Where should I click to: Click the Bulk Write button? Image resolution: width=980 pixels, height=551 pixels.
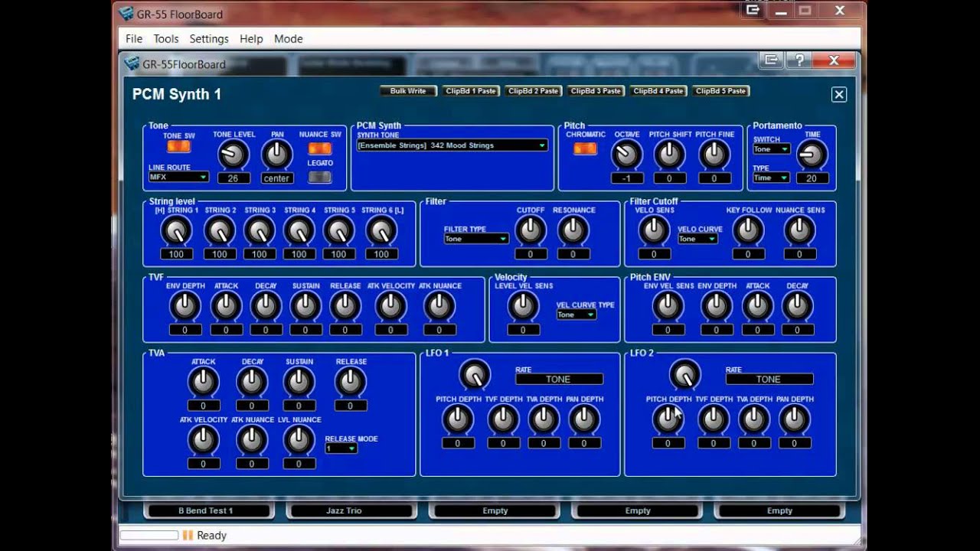(x=408, y=91)
